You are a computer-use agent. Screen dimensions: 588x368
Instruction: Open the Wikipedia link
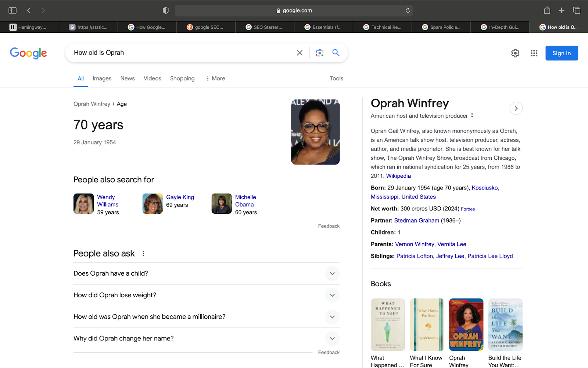pos(398,176)
